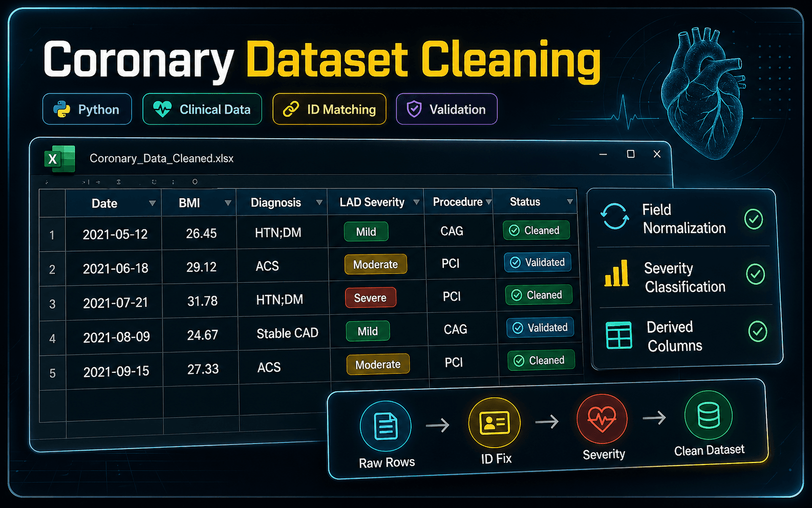Click the Python logo icon
The image size is (812, 508).
point(62,109)
